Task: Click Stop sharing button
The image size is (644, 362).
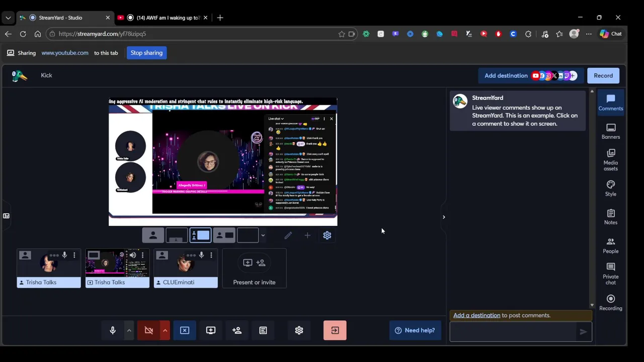Action: [146, 53]
